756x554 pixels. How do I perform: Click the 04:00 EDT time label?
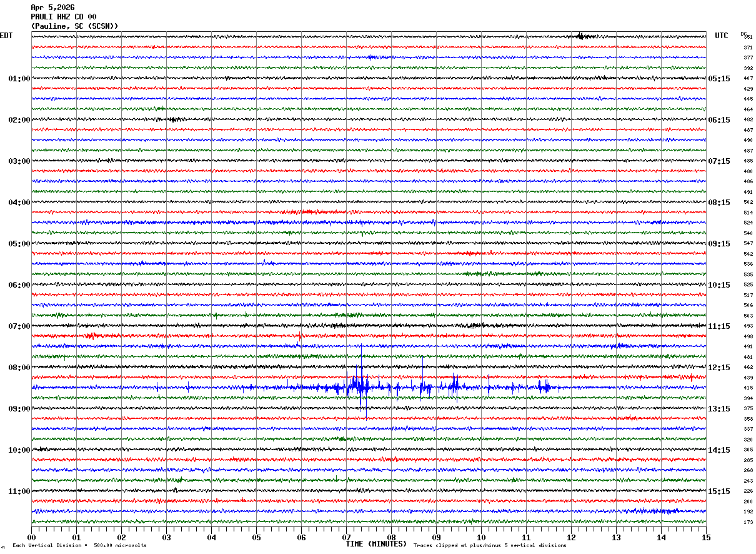tap(19, 203)
